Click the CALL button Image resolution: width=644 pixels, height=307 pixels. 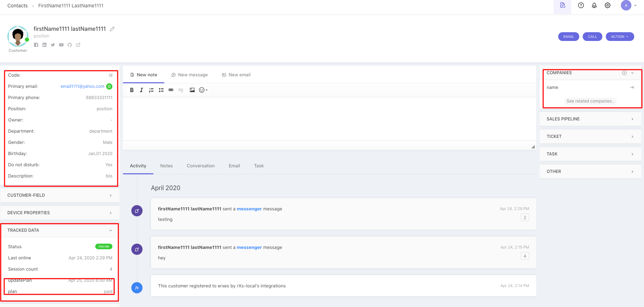[x=593, y=37]
